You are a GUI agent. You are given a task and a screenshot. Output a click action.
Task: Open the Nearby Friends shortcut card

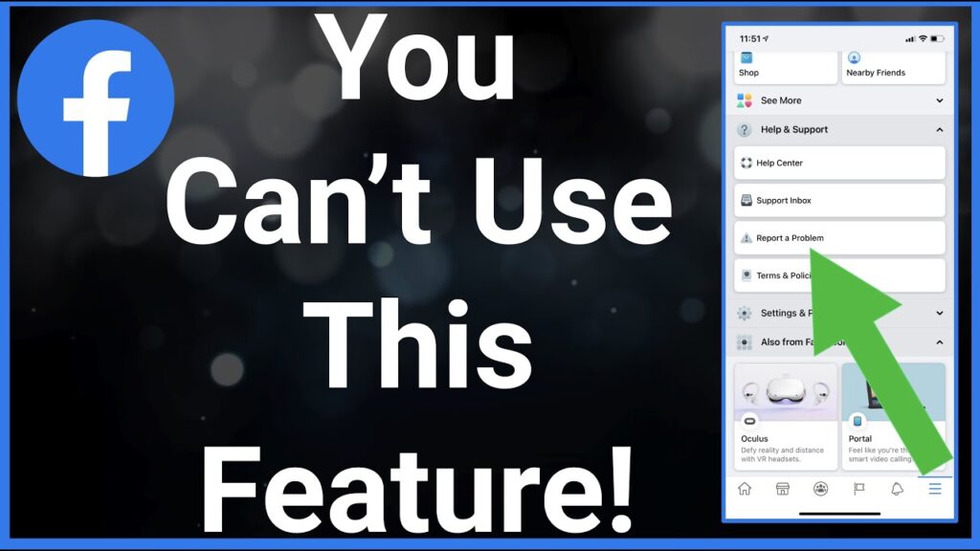894,67
